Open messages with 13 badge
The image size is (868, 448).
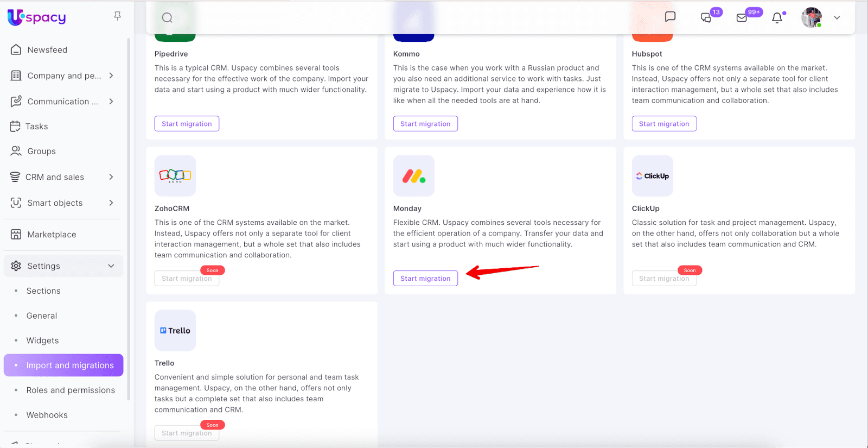(706, 17)
